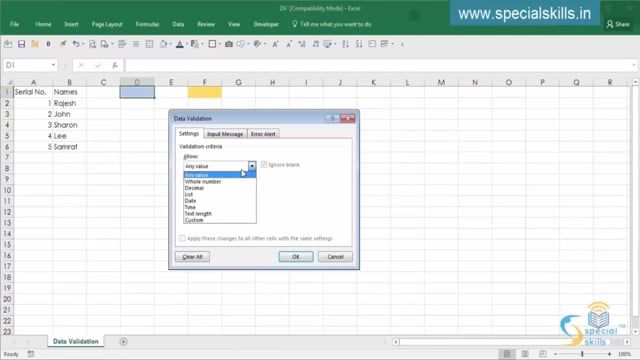Choose Text length in Allow list
Viewport: 640px width, 360px height.
[220, 214]
